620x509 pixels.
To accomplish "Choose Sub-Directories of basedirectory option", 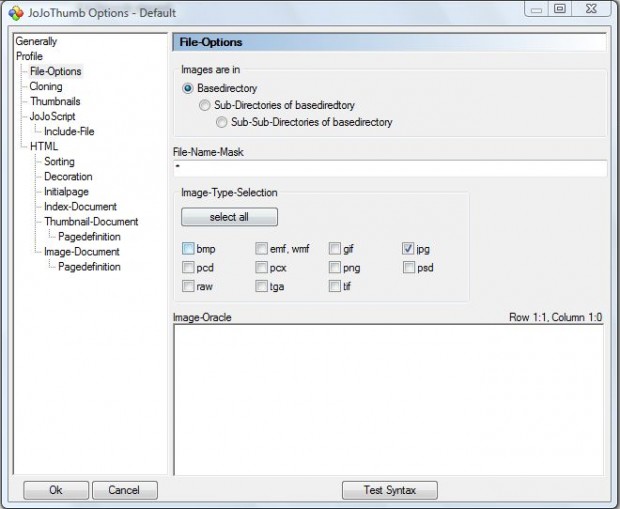I will point(204,105).
